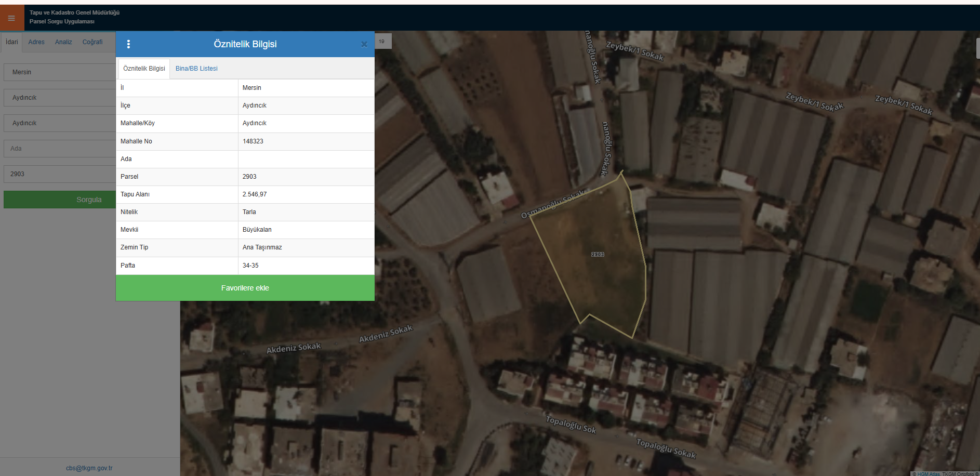The image size is (980, 476).
Task: Click the parcel number field showing 2903
Action: [60, 174]
